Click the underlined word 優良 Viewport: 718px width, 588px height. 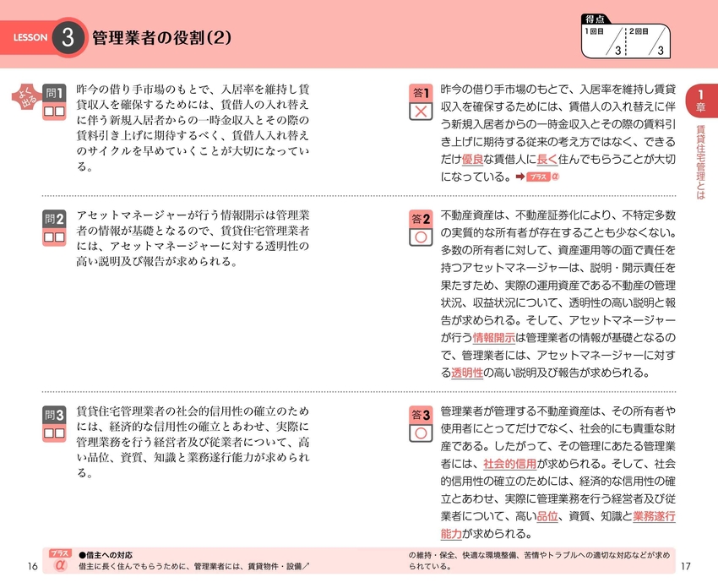coord(472,160)
